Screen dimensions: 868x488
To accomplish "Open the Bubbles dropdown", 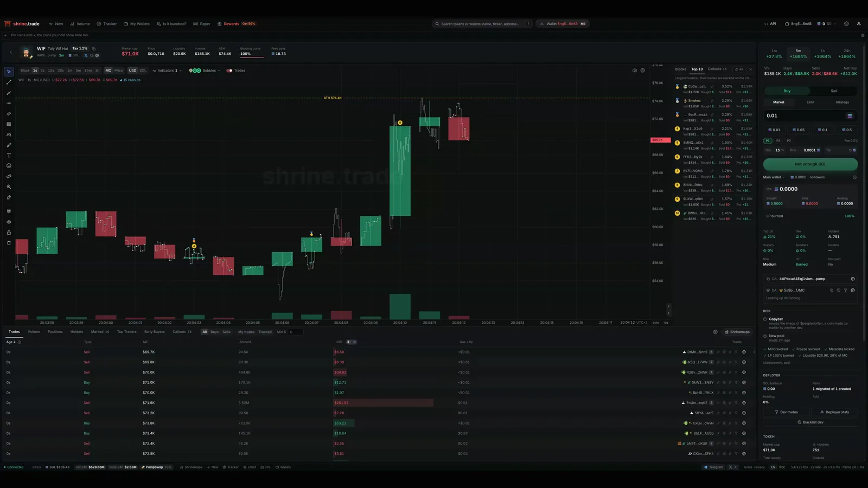I will (x=205, y=70).
